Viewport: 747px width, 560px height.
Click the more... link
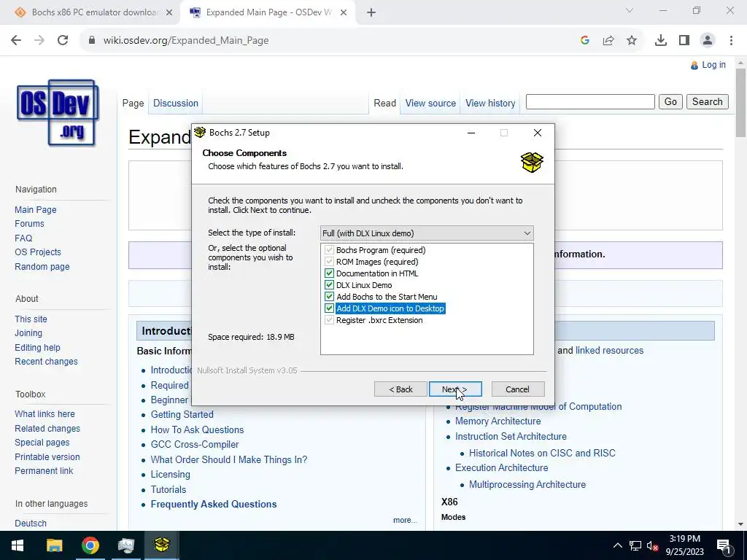click(x=404, y=520)
